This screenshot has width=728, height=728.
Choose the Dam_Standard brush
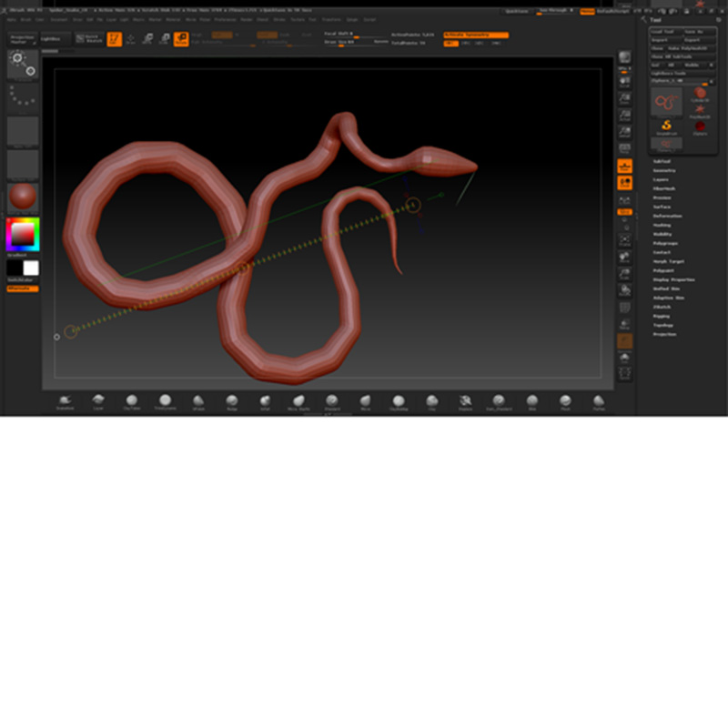[x=499, y=402]
